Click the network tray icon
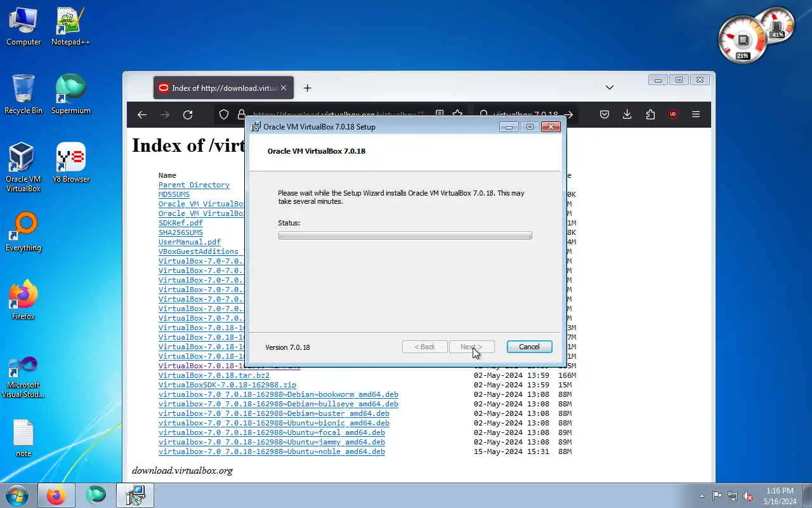Viewport: 812px width, 508px height. [x=733, y=496]
